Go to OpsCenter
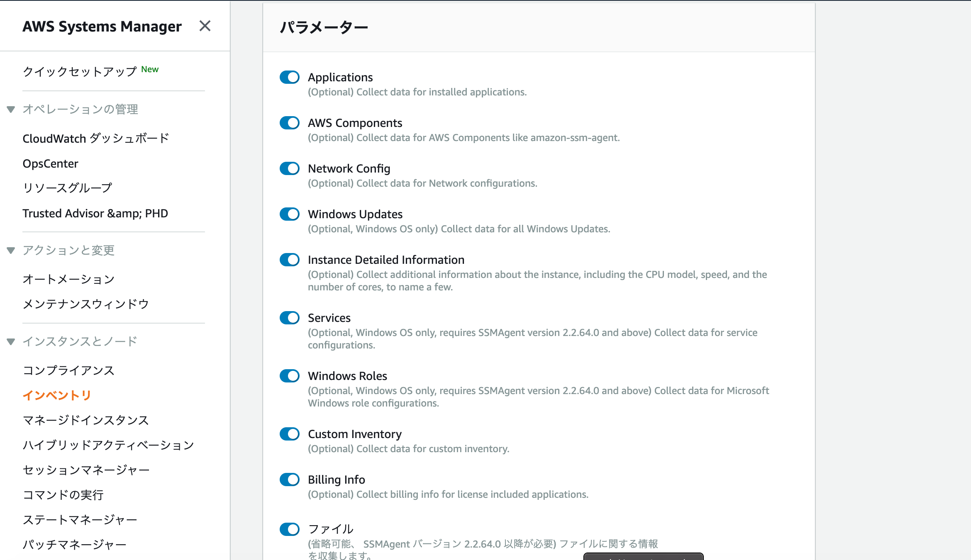 [50, 163]
